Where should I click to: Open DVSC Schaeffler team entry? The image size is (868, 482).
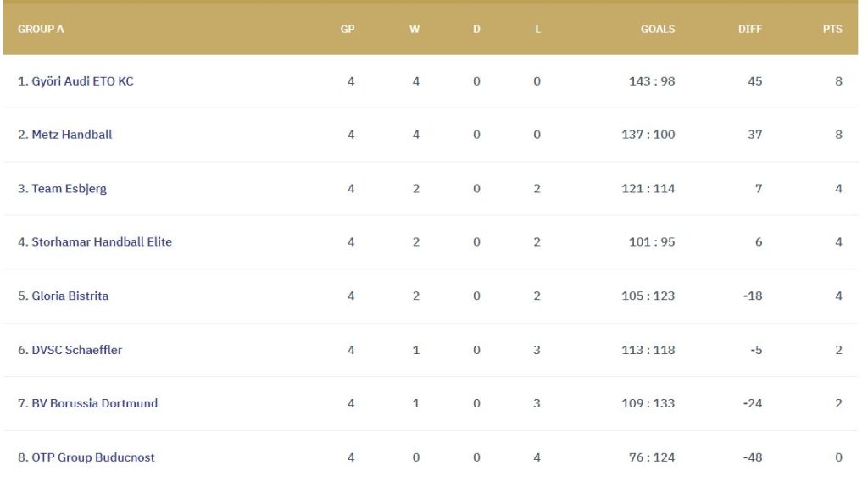pos(76,350)
